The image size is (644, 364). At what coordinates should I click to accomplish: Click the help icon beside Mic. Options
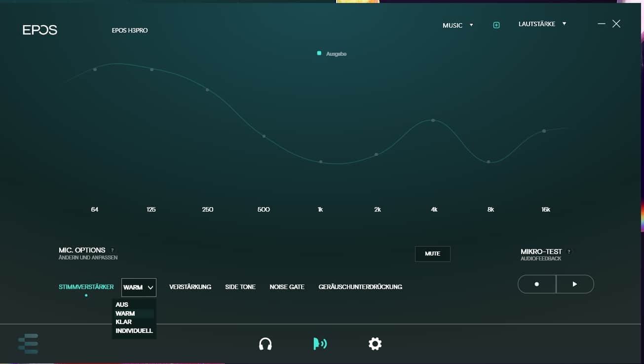[x=113, y=251]
